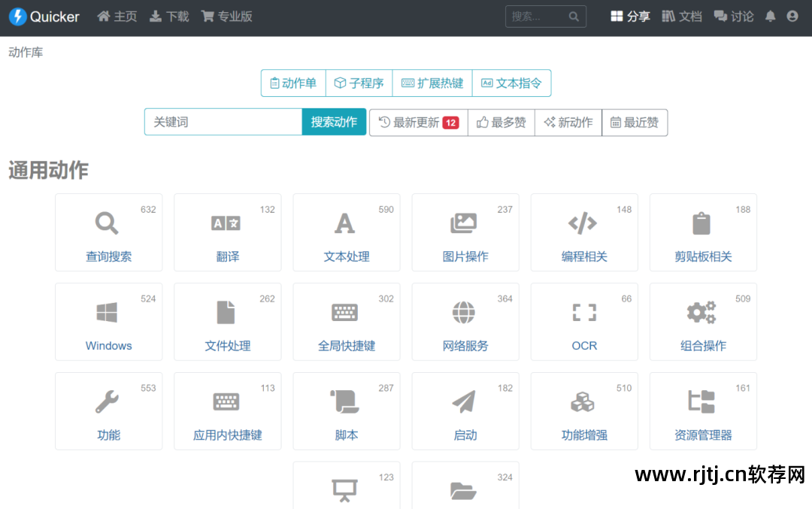Select the 全局快捷键 keyboard icon

346,312
